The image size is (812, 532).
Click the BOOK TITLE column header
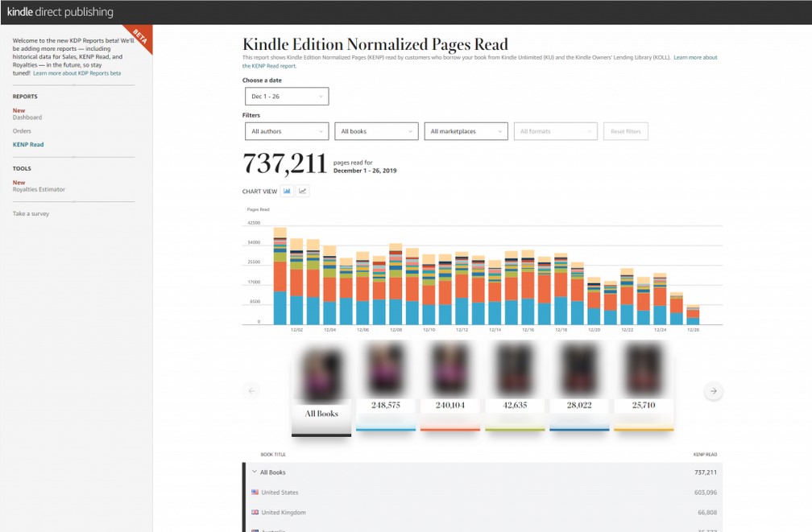pos(273,455)
